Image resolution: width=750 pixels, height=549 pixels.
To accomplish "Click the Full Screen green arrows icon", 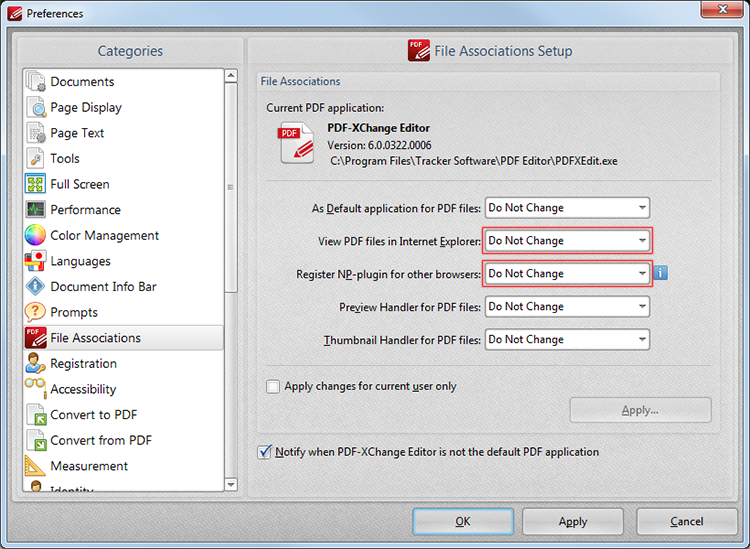I will point(35,184).
